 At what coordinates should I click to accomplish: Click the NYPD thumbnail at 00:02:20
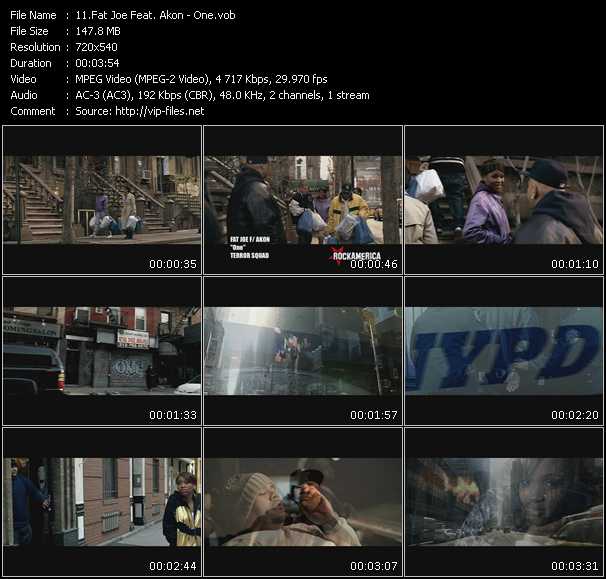[x=504, y=351]
